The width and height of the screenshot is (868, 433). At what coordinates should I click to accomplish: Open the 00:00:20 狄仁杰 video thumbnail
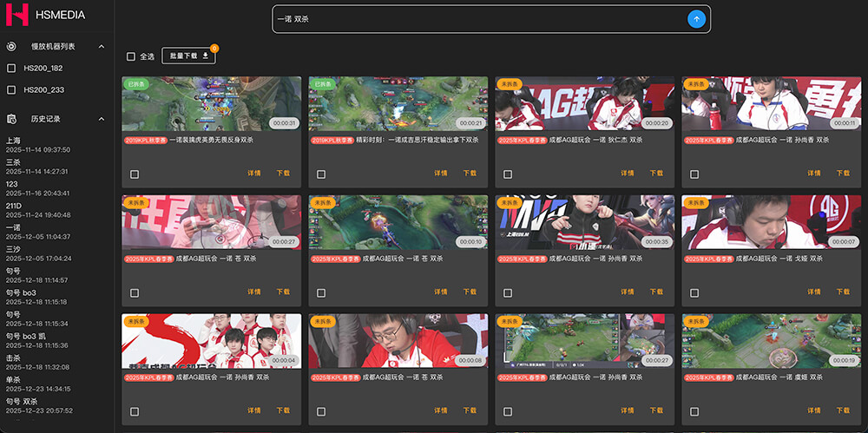[584, 103]
